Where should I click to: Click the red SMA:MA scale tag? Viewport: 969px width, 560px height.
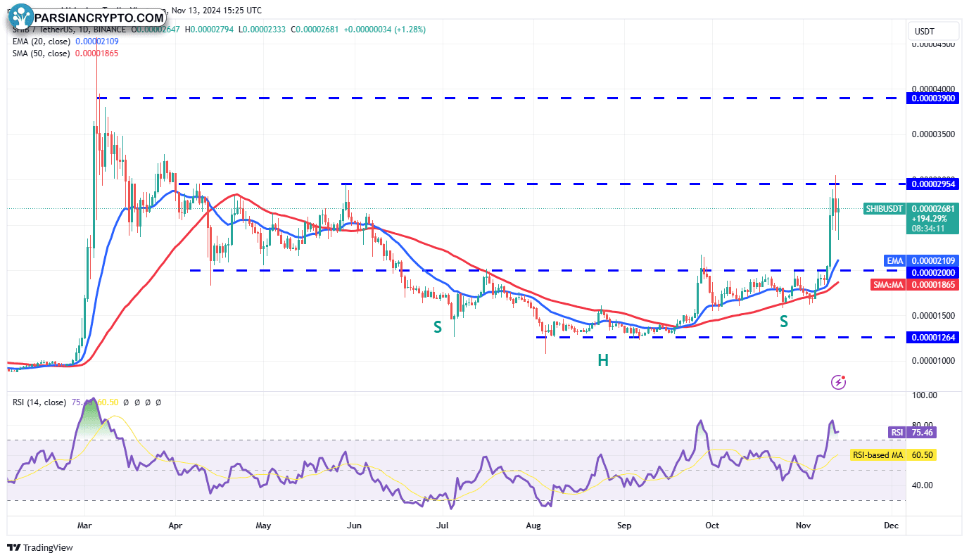click(889, 285)
